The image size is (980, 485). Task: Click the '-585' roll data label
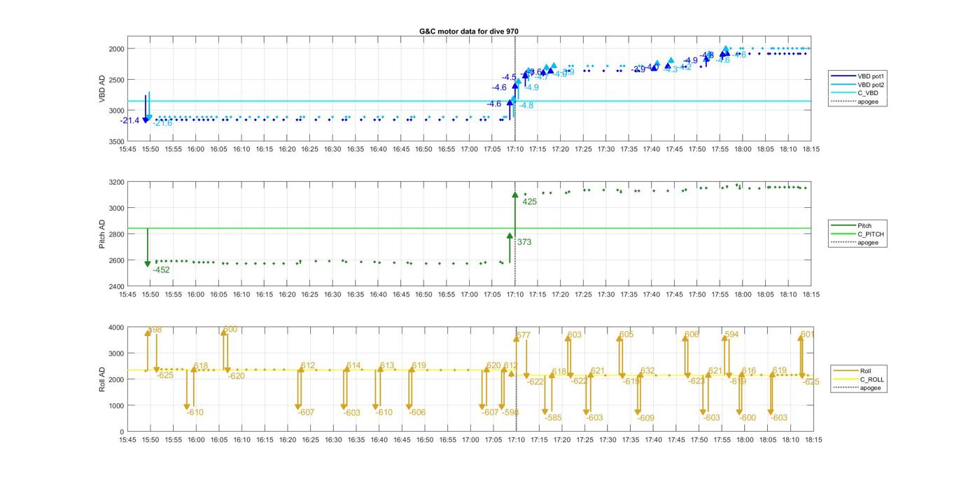(x=553, y=418)
